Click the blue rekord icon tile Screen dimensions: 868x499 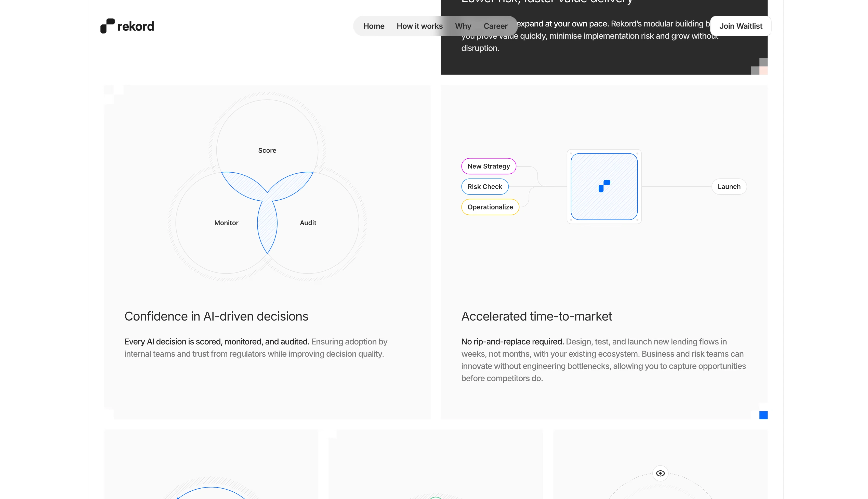point(604,186)
